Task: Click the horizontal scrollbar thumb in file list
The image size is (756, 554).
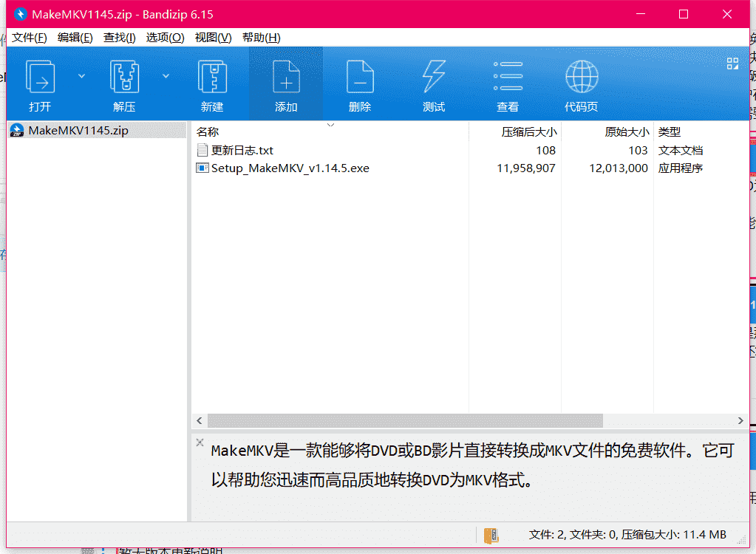Action: (405, 420)
